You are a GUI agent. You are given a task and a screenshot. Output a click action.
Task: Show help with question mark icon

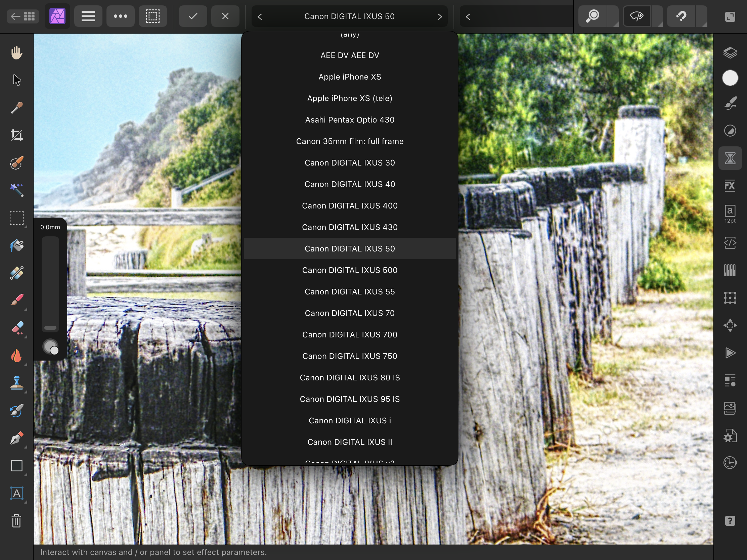[x=730, y=521]
